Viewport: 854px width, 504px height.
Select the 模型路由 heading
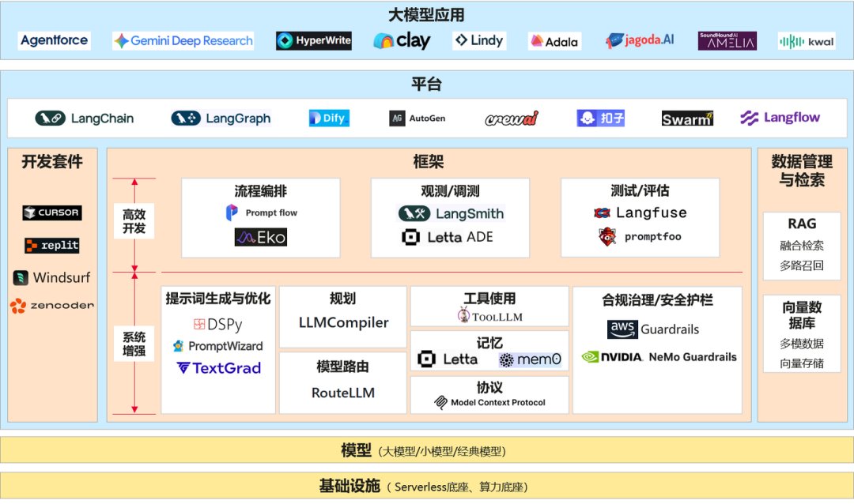pyautogui.click(x=342, y=367)
